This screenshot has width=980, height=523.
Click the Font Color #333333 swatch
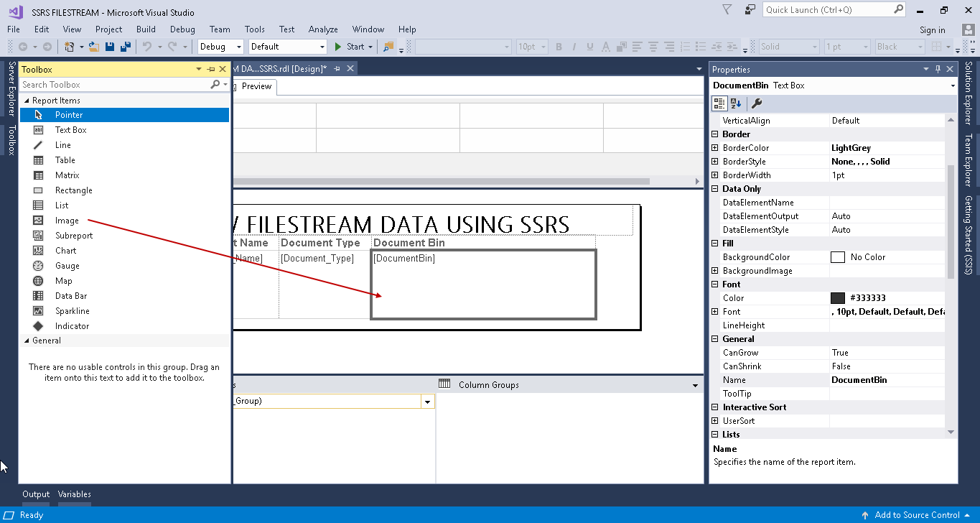tap(837, 298)
